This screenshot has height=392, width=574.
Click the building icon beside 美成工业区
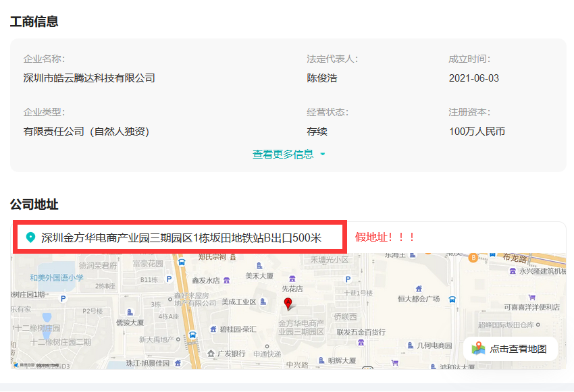[263, 302]
